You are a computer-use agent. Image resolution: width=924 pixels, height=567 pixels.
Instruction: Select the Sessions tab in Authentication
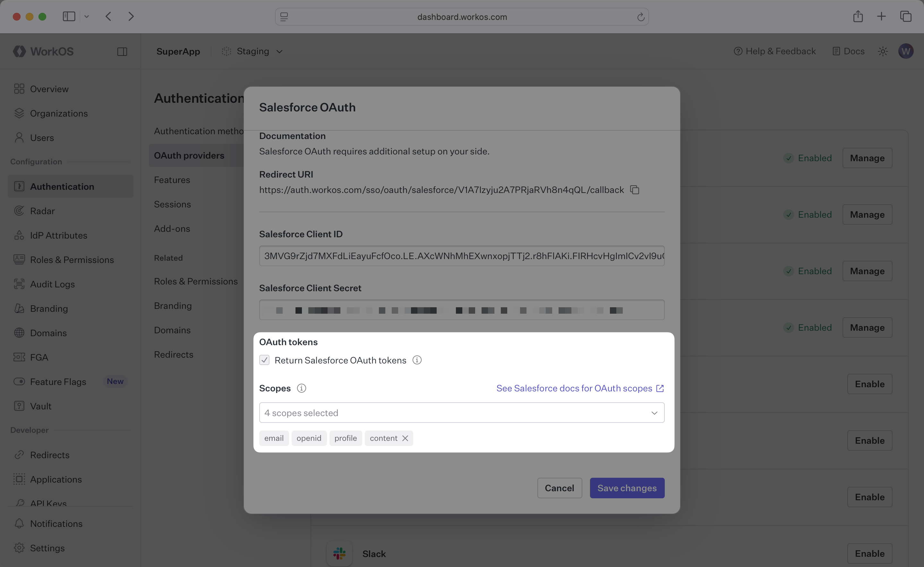(172, 204)
